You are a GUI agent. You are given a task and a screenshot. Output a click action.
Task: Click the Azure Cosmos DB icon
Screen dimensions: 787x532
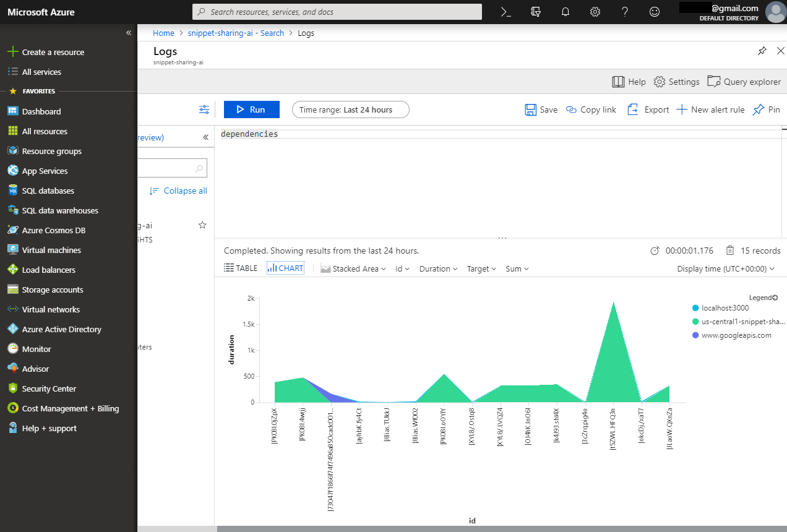pos(12,230)
